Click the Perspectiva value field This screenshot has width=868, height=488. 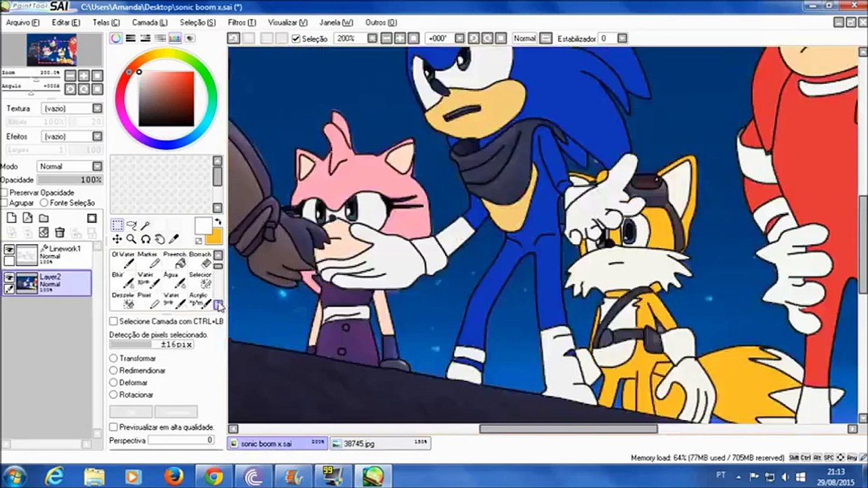(x=182, y=441)
